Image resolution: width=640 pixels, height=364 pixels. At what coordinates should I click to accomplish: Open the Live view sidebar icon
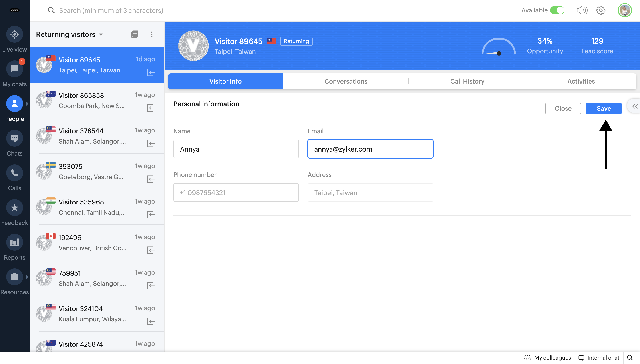[14, 34]
